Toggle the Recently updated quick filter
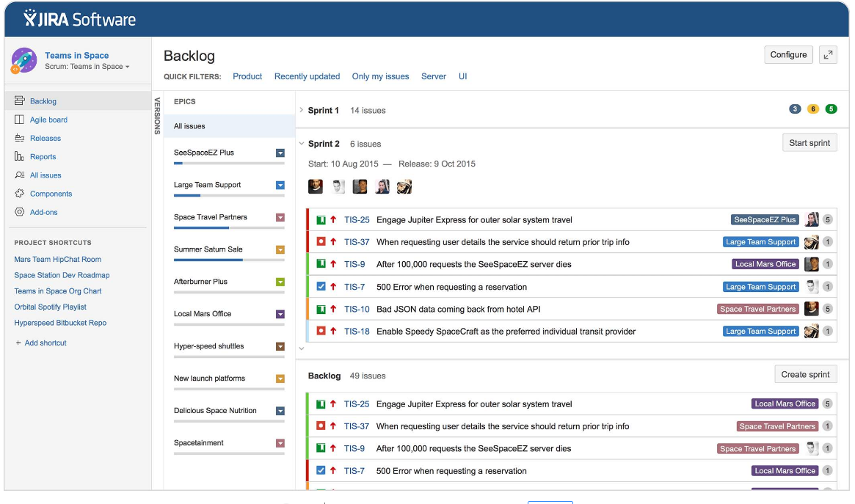Viewport: 855px width, 504px height. pyautogui.click(x=307, y=76)
